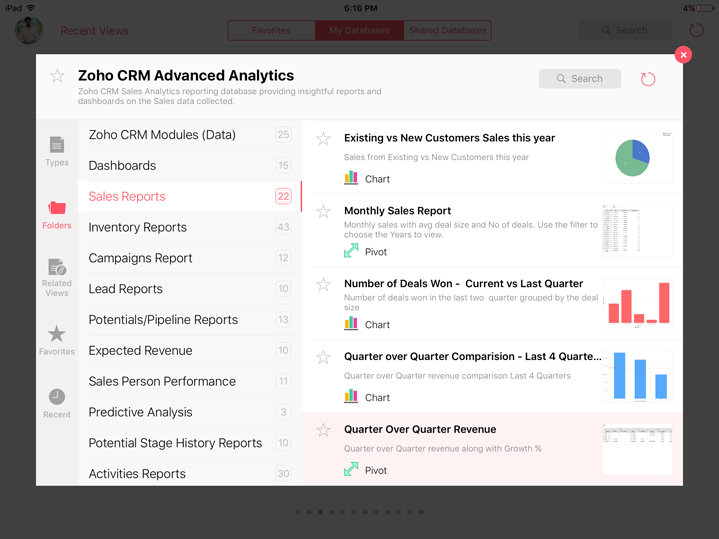Open Number of Deals Won - Current vs Last Quarter
This screenshot has height=539, width=719.
pos(464,283)
